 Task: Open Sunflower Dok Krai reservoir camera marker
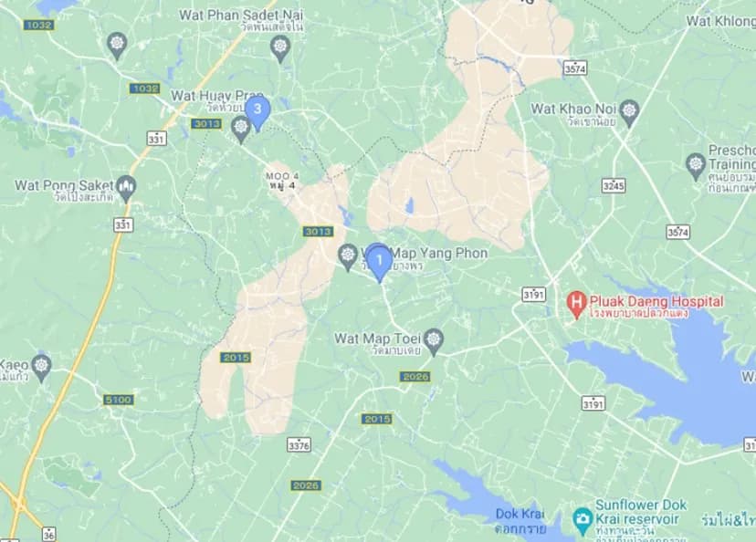click(583, 521)
